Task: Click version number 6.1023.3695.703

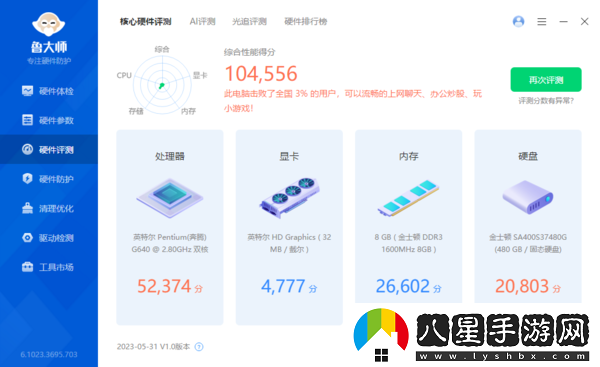Action: (49, 355)
